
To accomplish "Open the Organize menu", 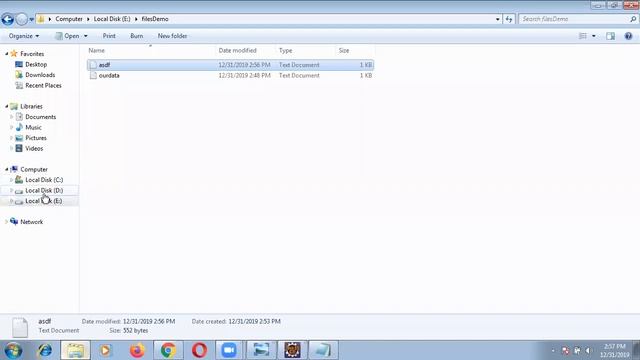I will [x=24, y=36].
